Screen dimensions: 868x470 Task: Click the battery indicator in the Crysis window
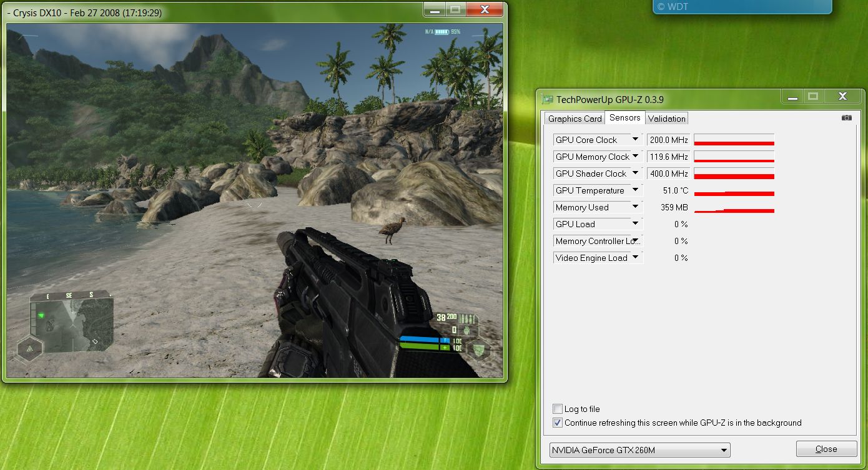point(442,31)
